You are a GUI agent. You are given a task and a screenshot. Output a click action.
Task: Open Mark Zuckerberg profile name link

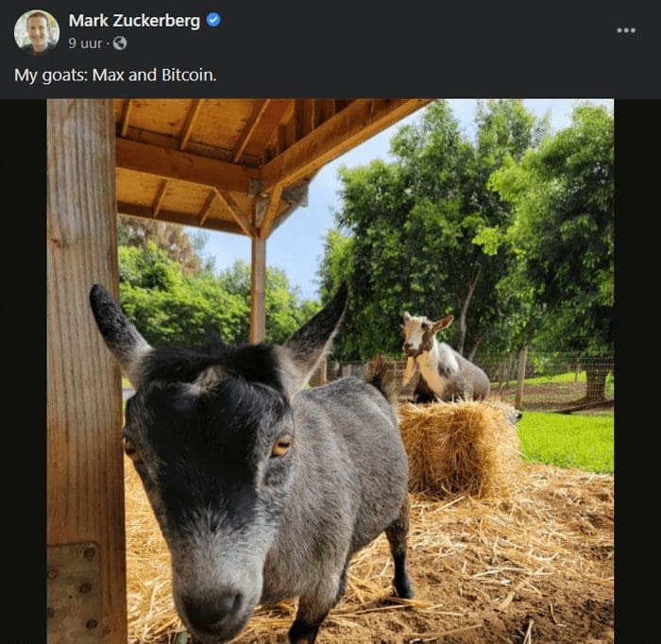coord(134,20)
